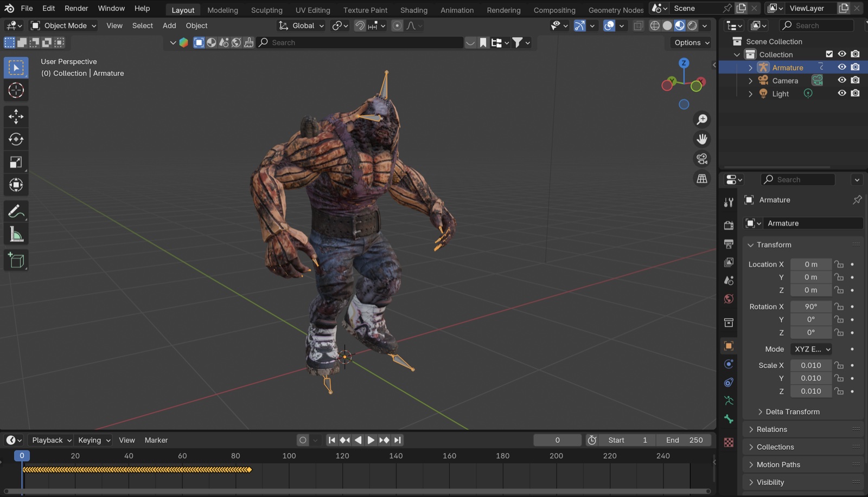The image size is (868, 497).
Task: Open the Playback menu in timeline
Action: (52, 440)
